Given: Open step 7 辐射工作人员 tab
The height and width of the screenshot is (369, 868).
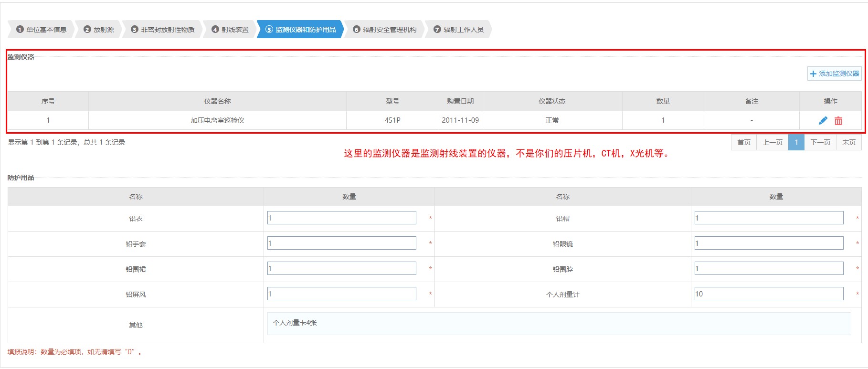Looking at the screenshot, I should click(x=458, y=30).
